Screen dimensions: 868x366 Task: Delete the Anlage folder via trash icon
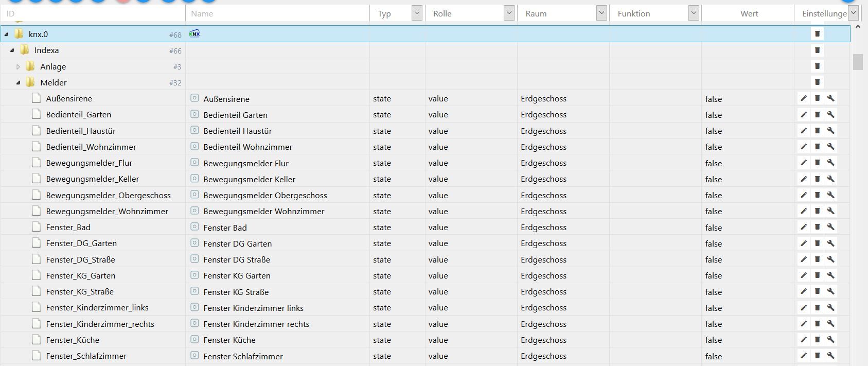[x=817, y=66]
